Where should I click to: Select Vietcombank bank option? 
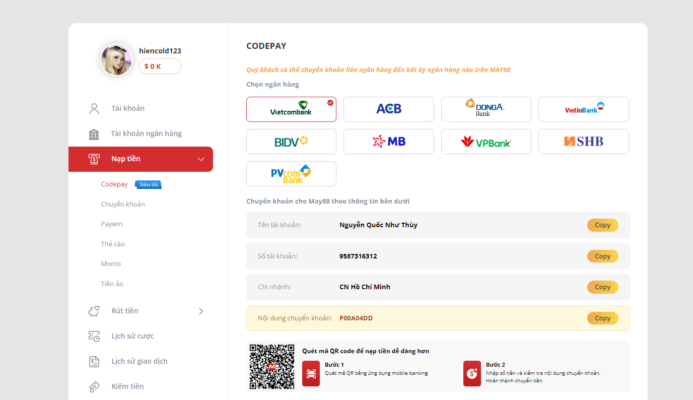click(291, 109)
